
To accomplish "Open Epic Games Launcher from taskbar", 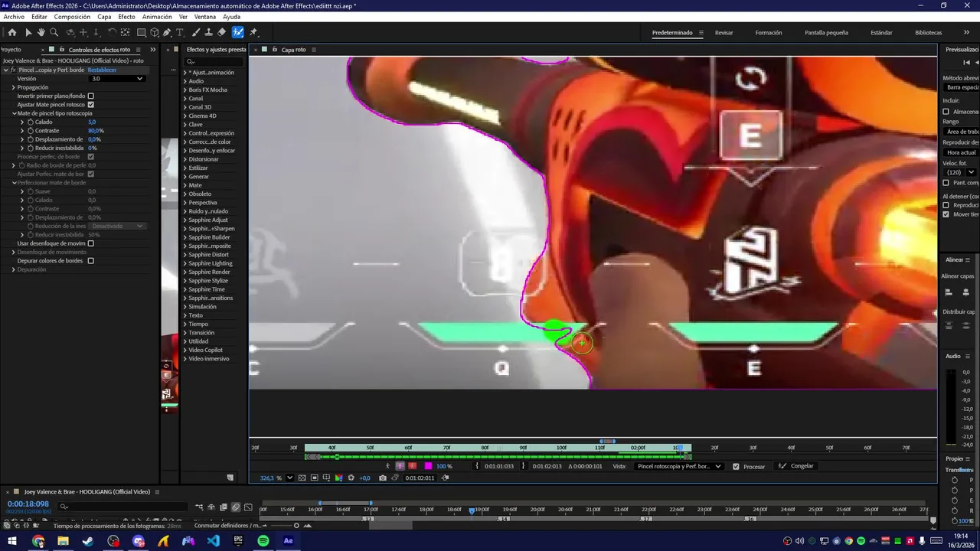I will pyautogui.click(x=238, y=541).
